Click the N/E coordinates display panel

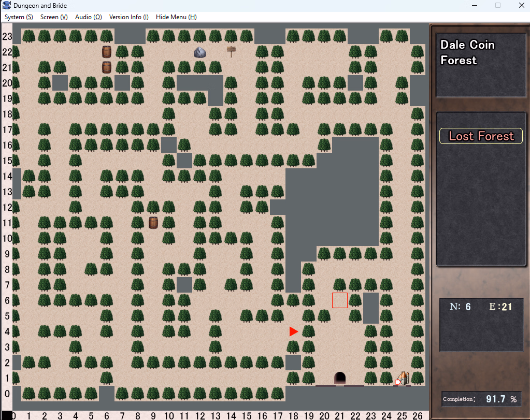coord(481,324)
